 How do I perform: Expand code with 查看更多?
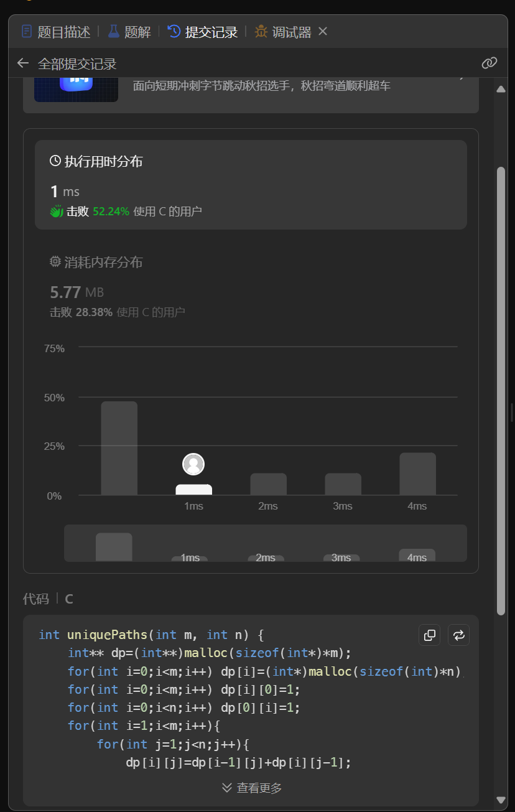(x=251, y=788)
